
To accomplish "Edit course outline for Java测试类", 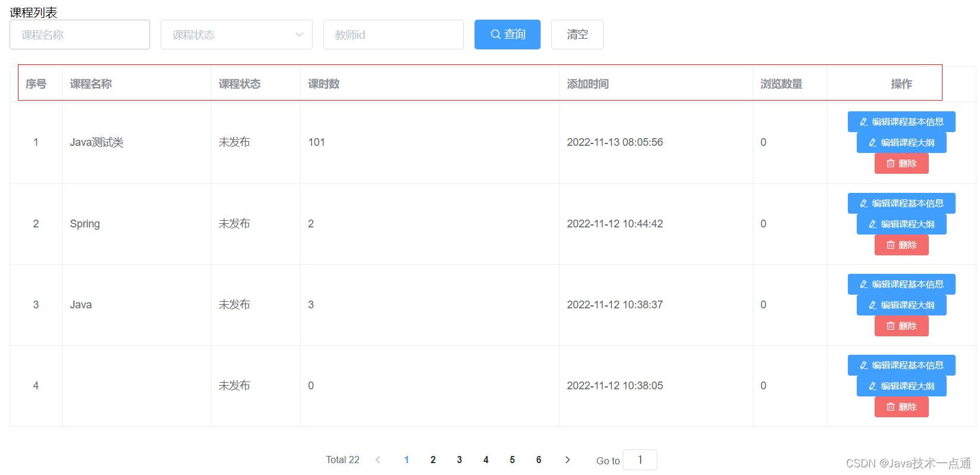I will (x=901, y=143).
